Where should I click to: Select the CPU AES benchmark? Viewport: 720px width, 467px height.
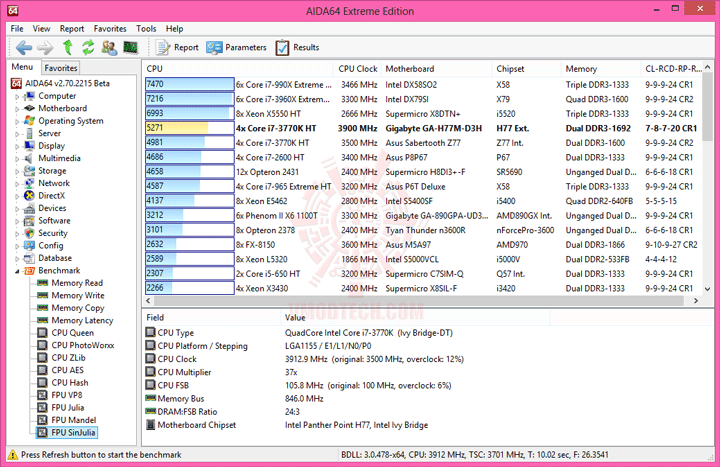click(x=68, y=370)
